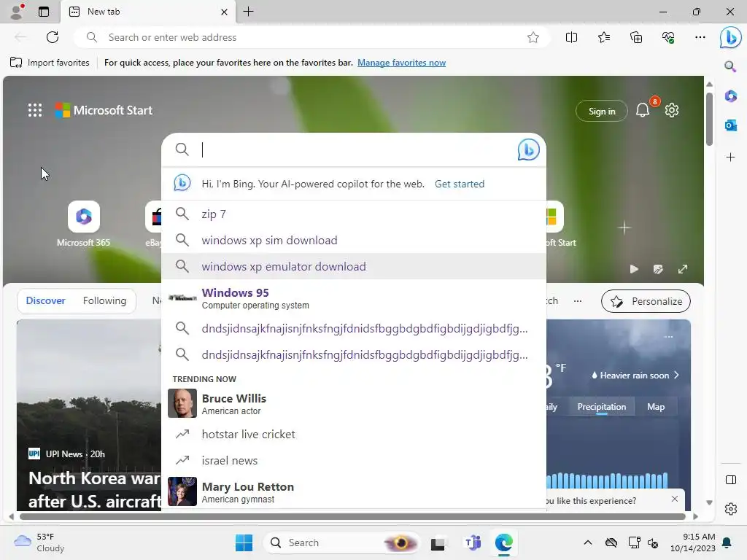Select the Precipitation weather tab
Screen dimensions: 747x560
(x=601, y=407)
